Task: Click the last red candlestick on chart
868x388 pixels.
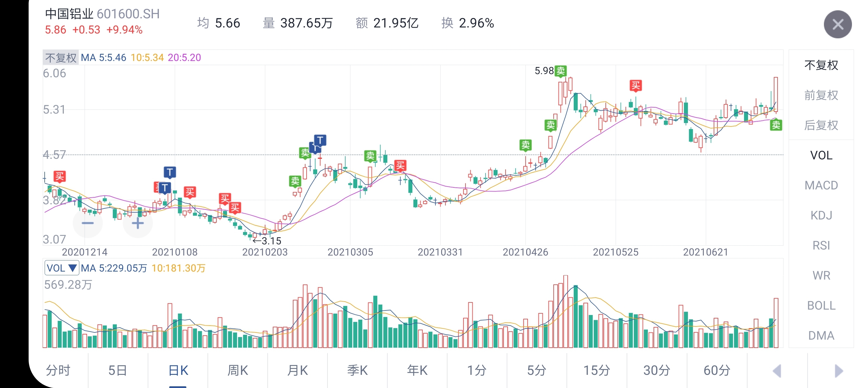Action: click(776, 94)
